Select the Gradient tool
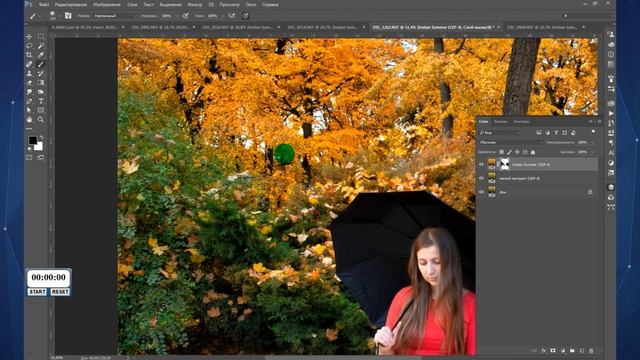 pyautogui.click(x=41, y=82)
